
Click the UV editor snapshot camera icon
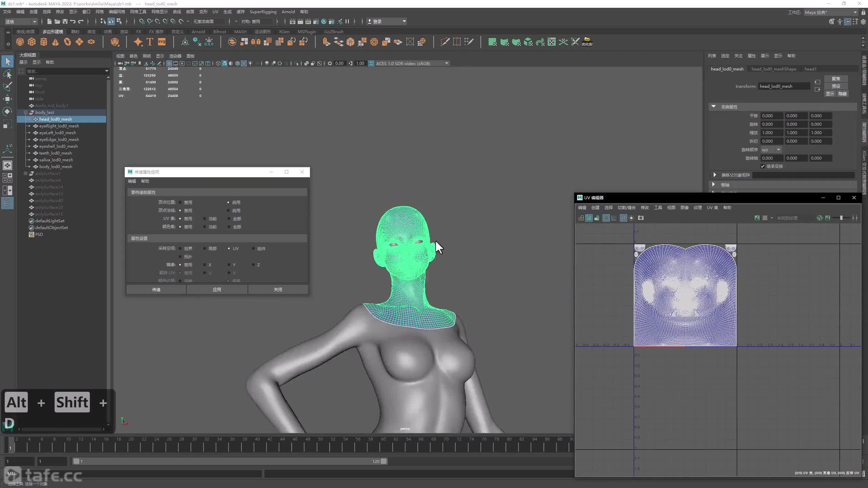[641, 218]
